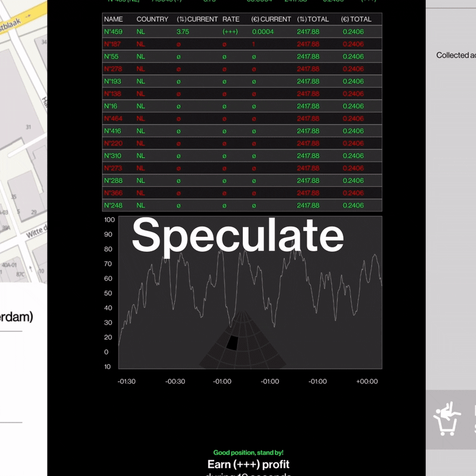Click the 0.0004 euro value
This screenshot has width=476, height=476.
pyautogui.click(x=263, y=32)
